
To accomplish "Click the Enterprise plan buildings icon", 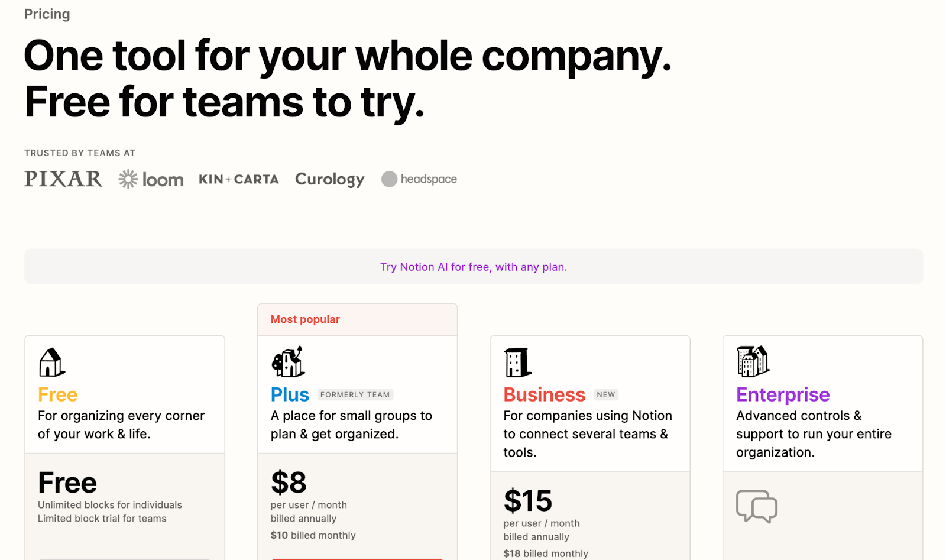I will tap(753, 361).
